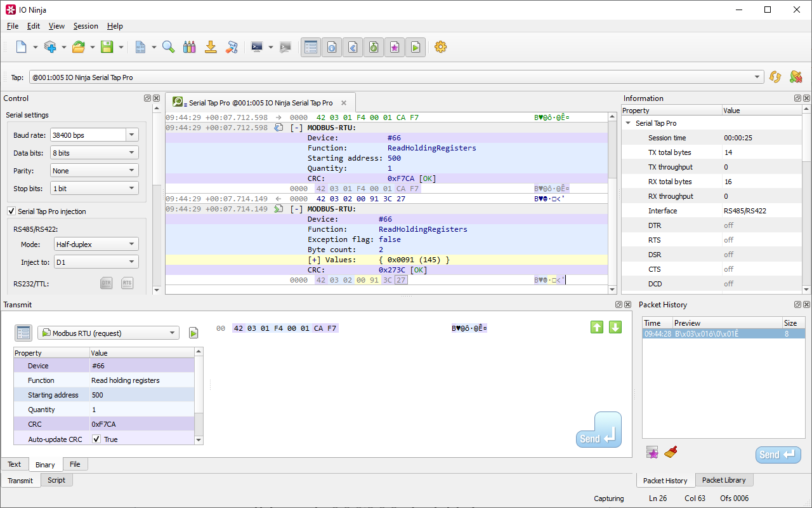Open the RS485 Mode Half-duplex dropdown
Screen dimensions: 812x508
96,244
